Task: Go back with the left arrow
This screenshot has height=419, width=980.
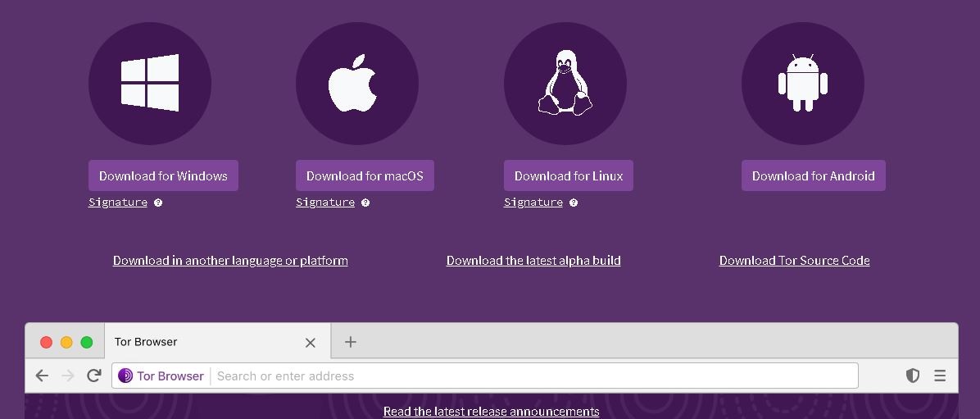Action: pyautogui.click(x=42, y=376)
